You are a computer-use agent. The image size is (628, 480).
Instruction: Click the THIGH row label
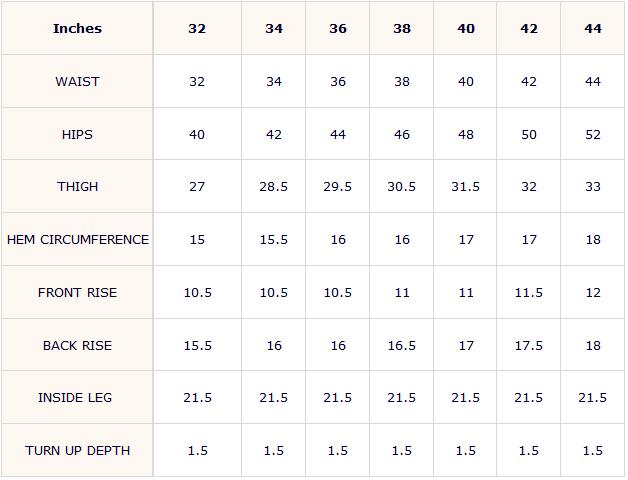click(x=77, y=187)
